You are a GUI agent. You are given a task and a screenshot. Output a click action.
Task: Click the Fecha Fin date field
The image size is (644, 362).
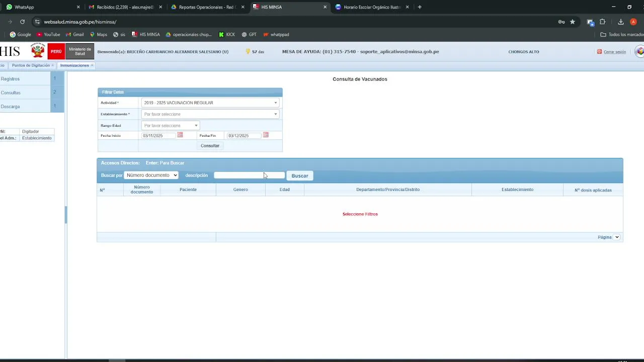point(244,135)
